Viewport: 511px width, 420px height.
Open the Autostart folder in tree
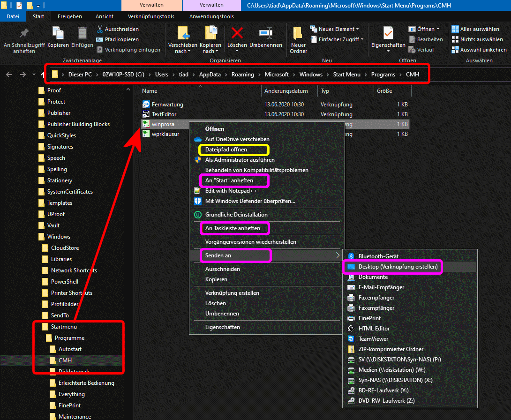pyautogui.click(x=70, y=349)
